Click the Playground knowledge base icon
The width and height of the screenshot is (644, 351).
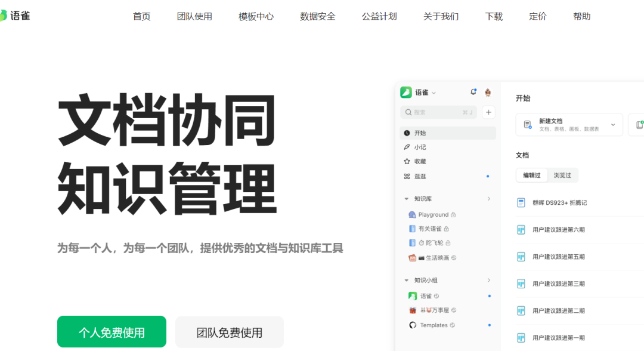point(412,214)
